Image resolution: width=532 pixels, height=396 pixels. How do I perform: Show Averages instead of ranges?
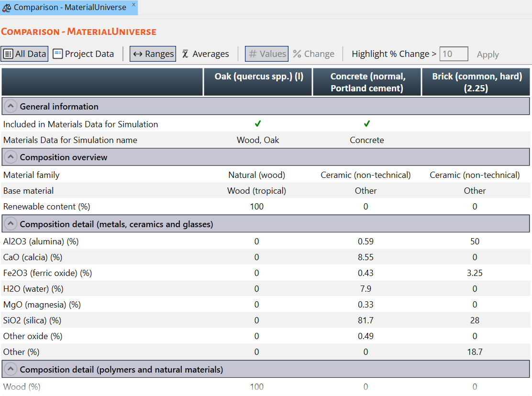206,54
